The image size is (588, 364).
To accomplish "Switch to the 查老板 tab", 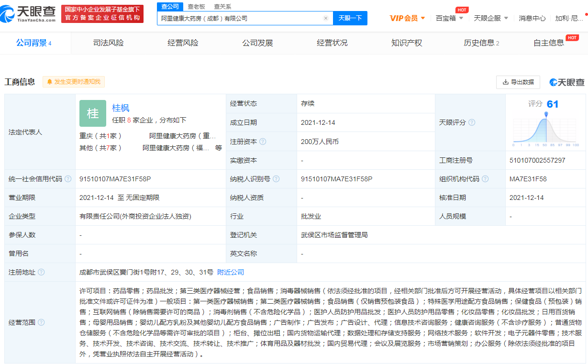I will 196,7.
